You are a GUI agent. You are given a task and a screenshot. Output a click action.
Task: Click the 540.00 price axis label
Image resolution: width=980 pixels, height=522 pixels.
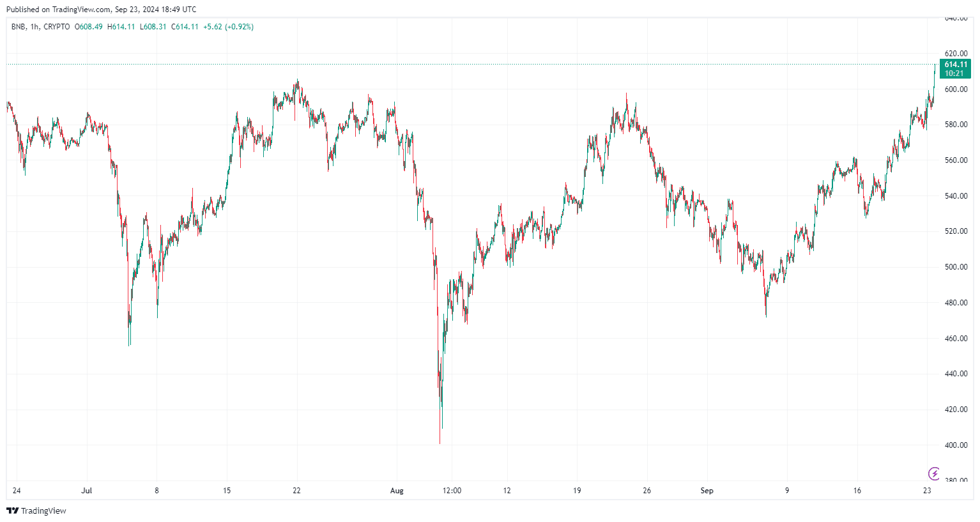(956, 196)
